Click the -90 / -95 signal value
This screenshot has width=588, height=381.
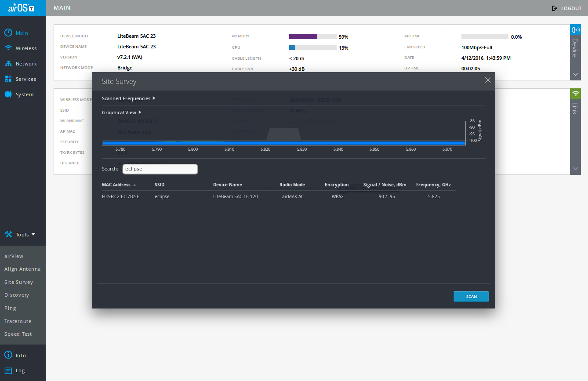[x=386, y=196]
